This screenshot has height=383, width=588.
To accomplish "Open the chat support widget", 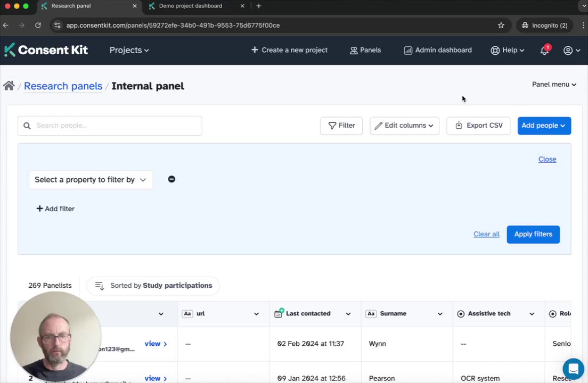I will coord(573,368).
